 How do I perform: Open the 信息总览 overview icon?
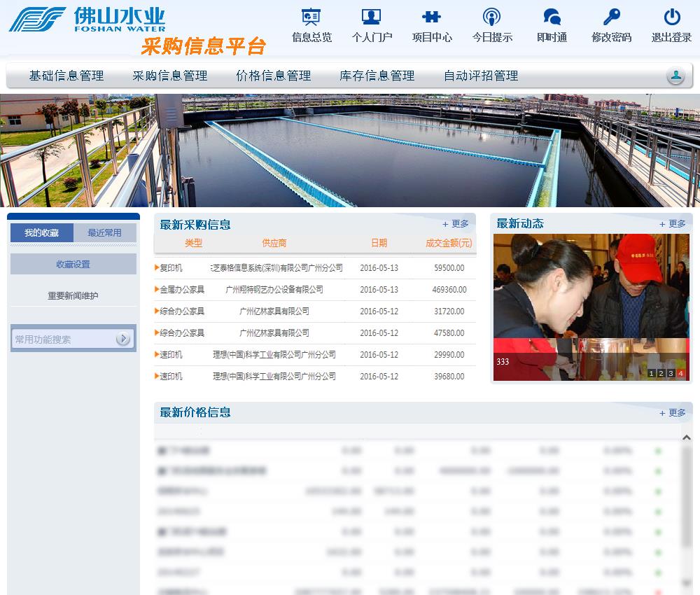pos(311,18)
